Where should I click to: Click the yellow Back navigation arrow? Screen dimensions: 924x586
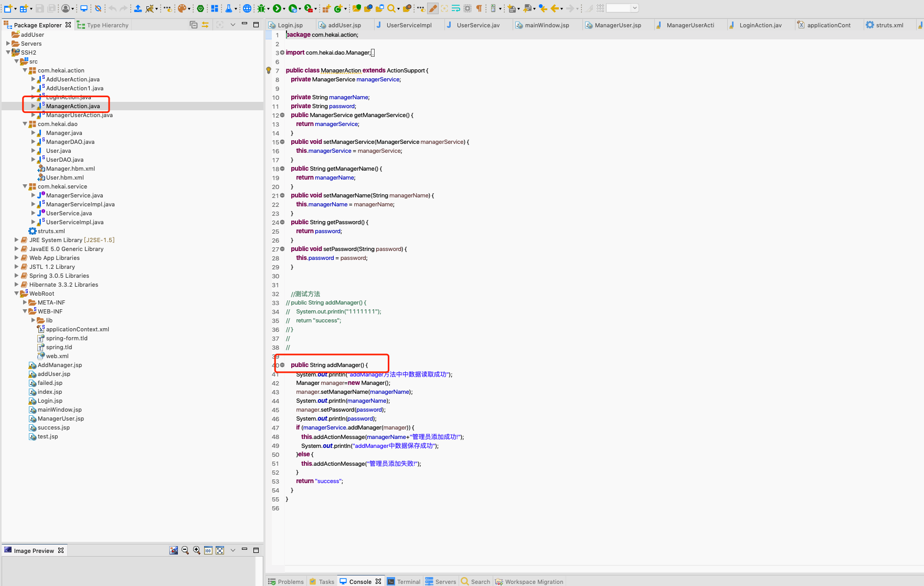[x=555, y=8]
